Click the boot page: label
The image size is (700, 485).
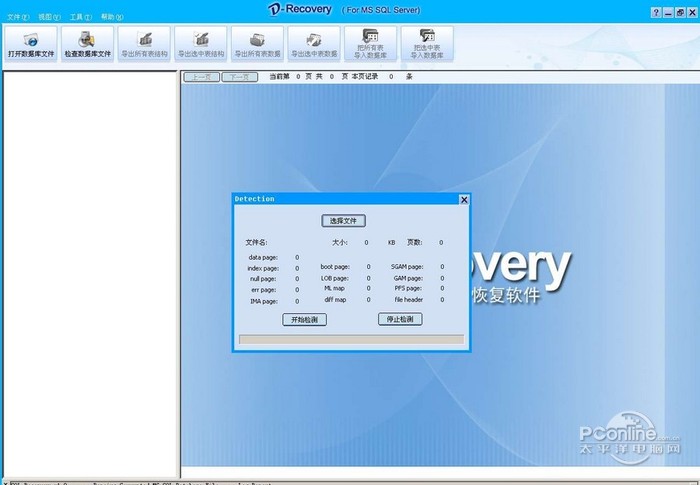335,267
